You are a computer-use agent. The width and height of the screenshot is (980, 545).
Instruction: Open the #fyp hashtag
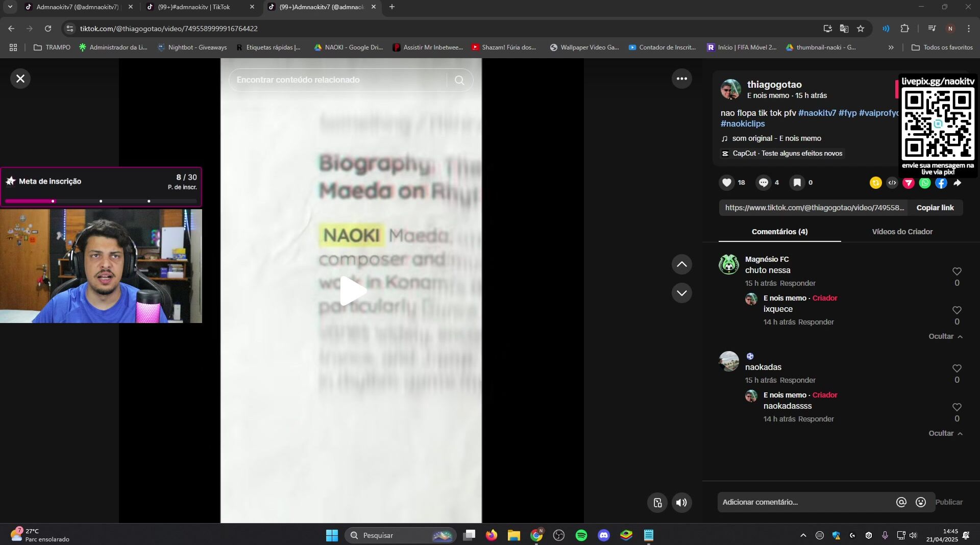(x=847, y=113)
